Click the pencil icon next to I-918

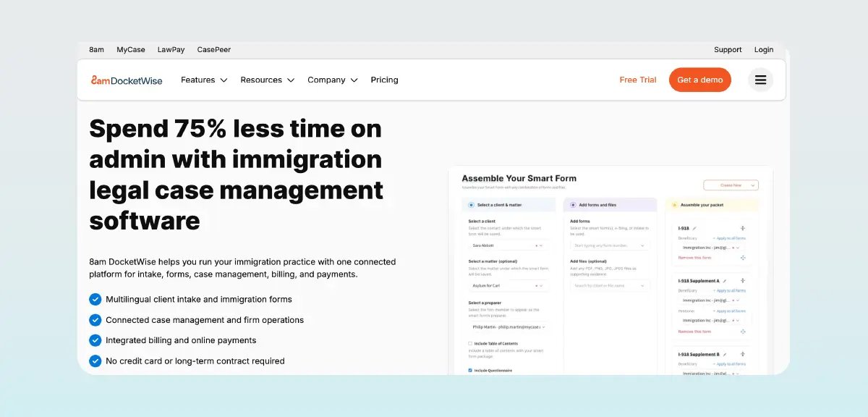pyautogui.click(x=694, y=228)
